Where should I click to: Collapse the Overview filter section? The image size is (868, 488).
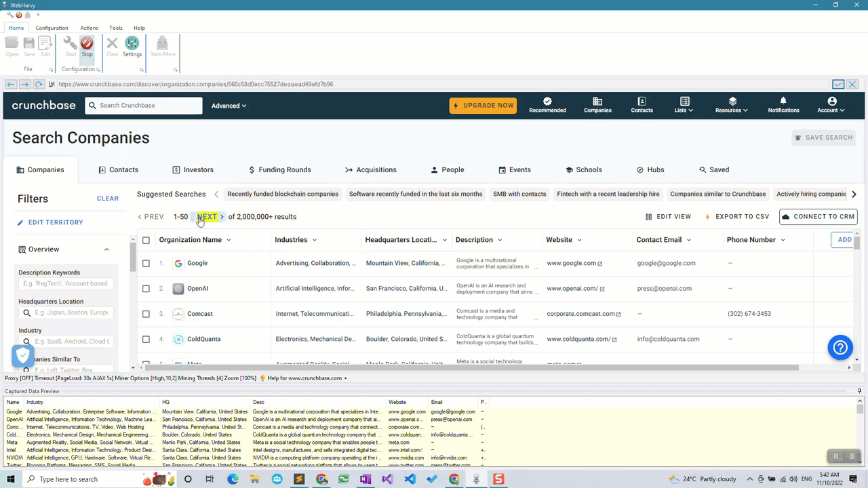click(x=106, y=249)
